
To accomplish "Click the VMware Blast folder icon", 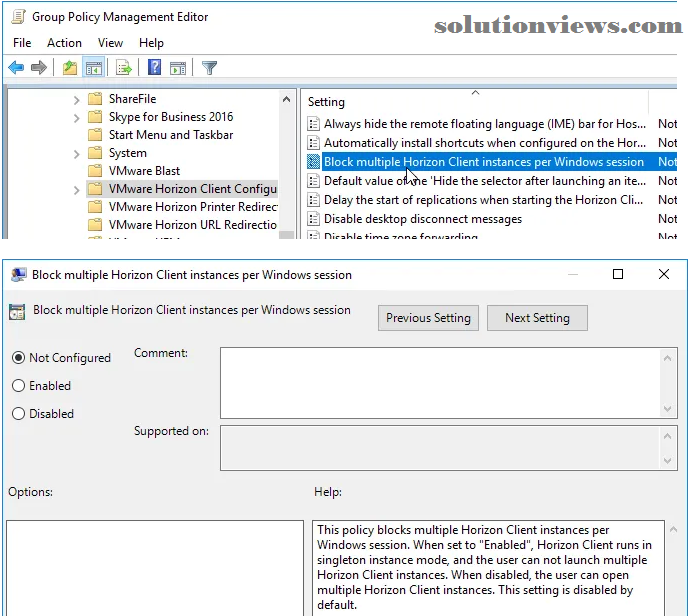I will click(x=95, y=170).
